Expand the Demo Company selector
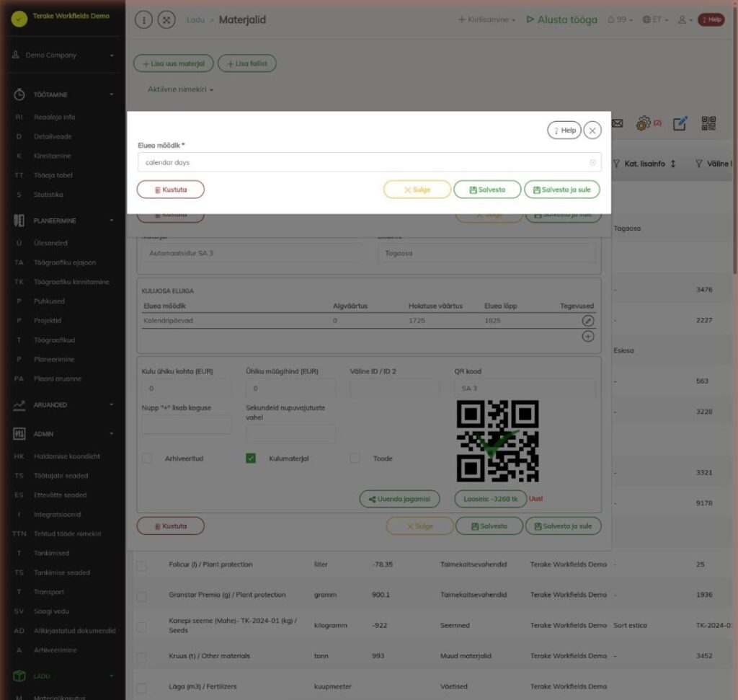 tap(63, 55)
